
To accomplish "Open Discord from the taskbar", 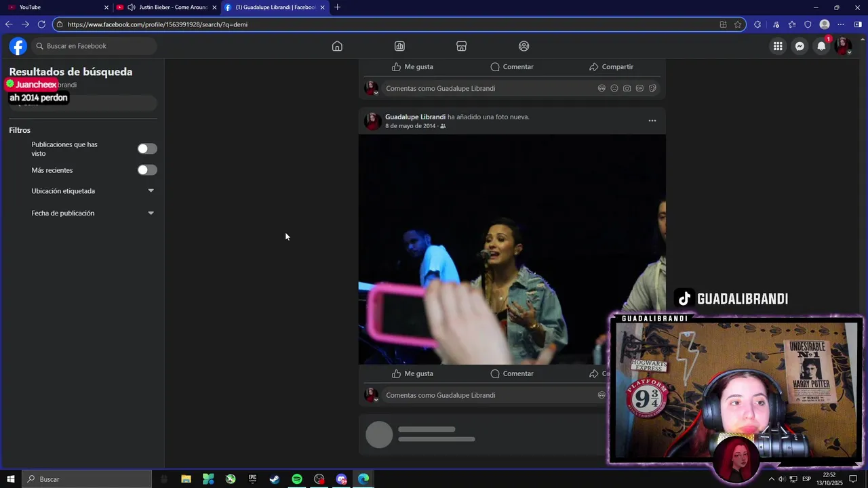I will click(341, 479).
